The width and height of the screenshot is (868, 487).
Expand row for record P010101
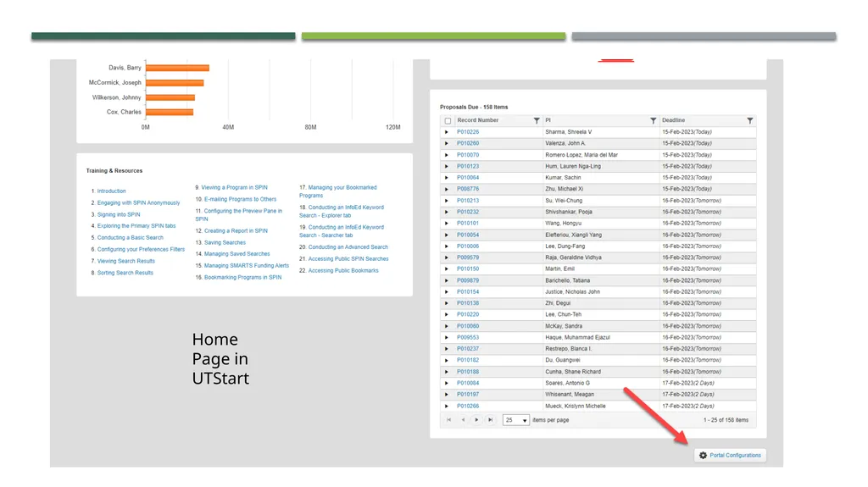click(447, 223)
